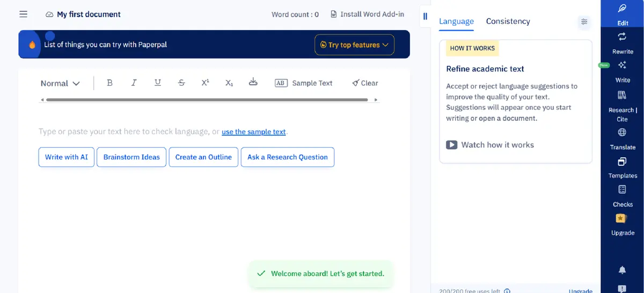Apply subscript formatting
Screen dimensions: 644x293
(229, 83)
